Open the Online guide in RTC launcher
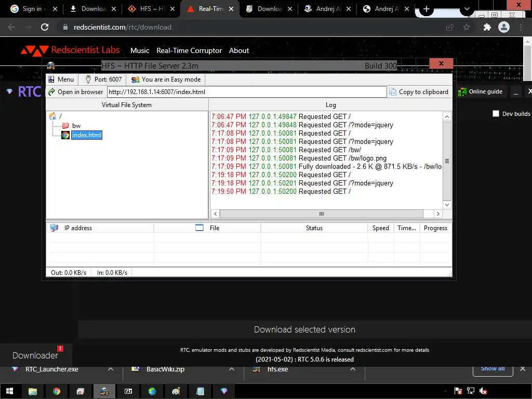The height and width of the screenshot is (399, 532). click(x=480, y=91)
